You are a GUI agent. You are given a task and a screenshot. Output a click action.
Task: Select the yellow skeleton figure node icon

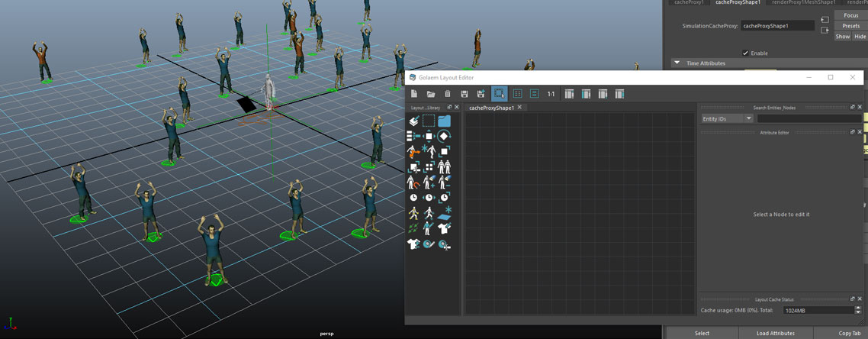click(413, 213)
